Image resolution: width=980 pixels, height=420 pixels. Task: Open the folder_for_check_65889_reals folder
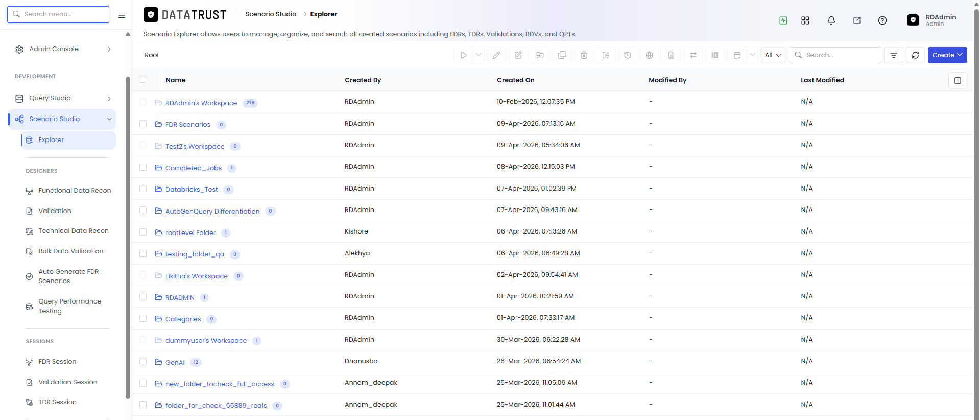pos(216,406)
